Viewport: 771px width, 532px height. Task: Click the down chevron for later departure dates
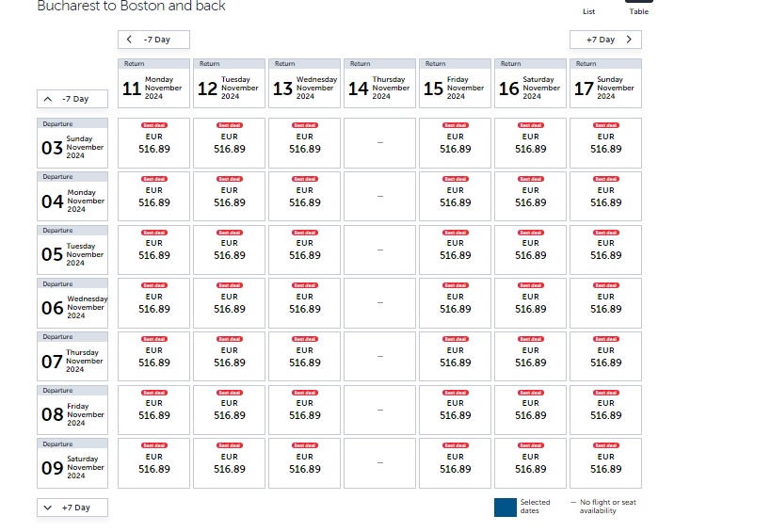[49, 508]
